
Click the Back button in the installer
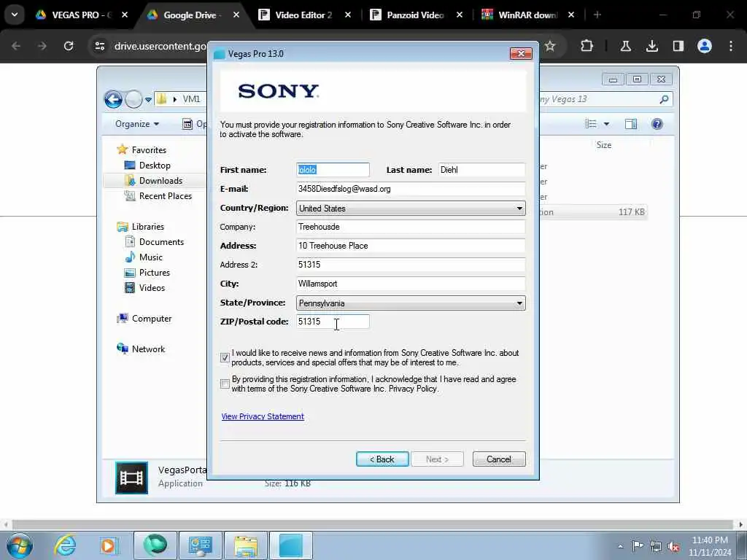click(x=382, y=459)
